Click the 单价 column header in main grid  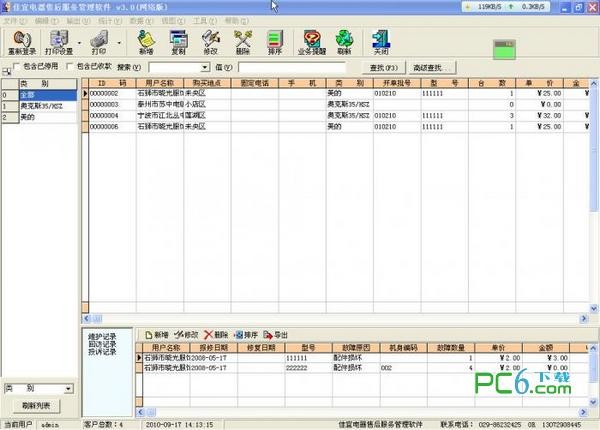click(540, 83)
